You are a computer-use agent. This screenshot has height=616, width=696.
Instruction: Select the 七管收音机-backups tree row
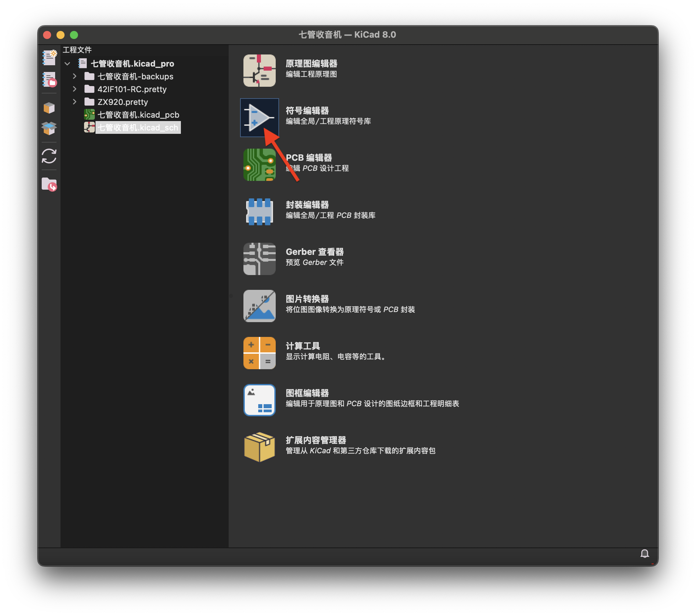coord(135,76)
